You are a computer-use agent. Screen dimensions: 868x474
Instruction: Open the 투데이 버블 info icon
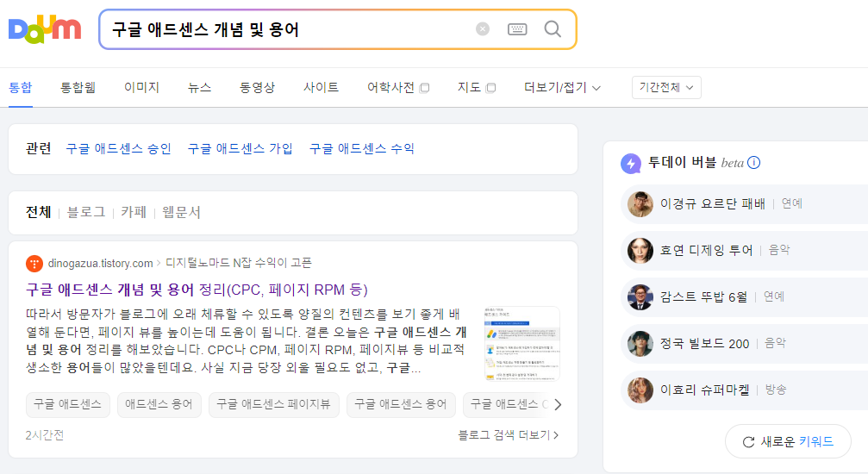[x=753, y=163]
